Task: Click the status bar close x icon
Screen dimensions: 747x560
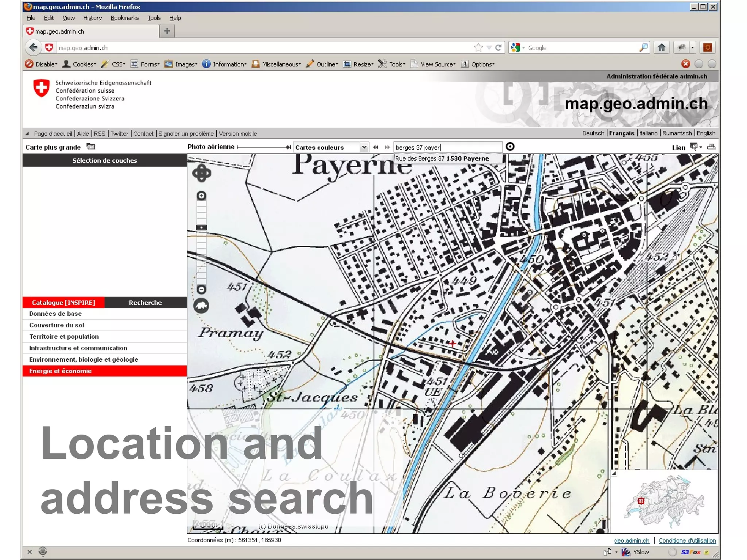Action: tap(30, 552)
